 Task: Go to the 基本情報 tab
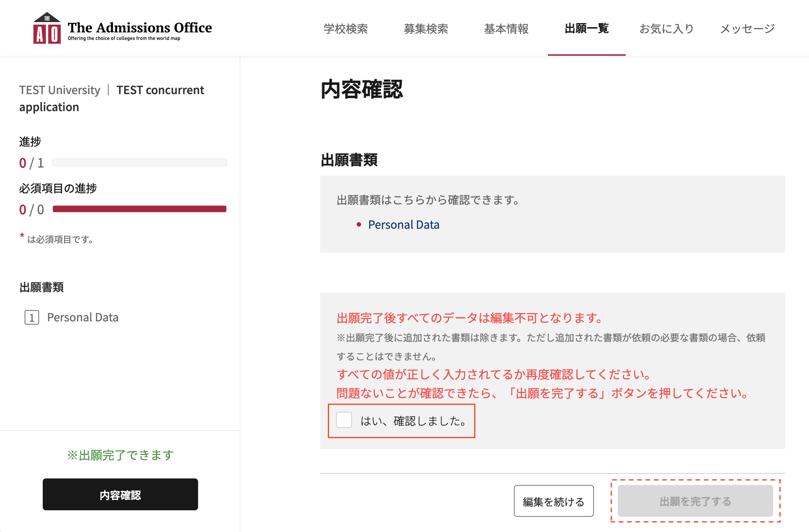tap(506, 29)
